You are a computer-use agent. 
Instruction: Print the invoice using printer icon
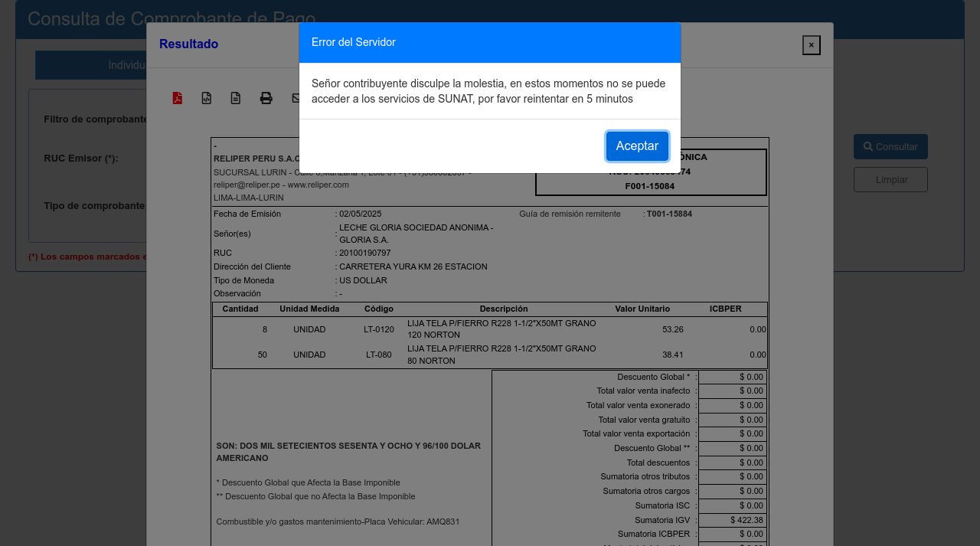266,98
